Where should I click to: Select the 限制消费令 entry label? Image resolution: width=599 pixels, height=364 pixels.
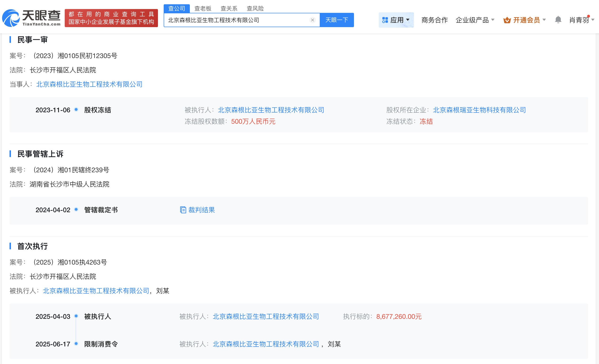[101, 344]
